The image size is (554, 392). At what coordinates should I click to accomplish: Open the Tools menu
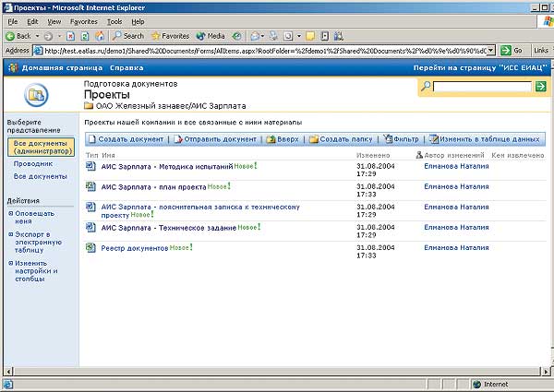114,22
